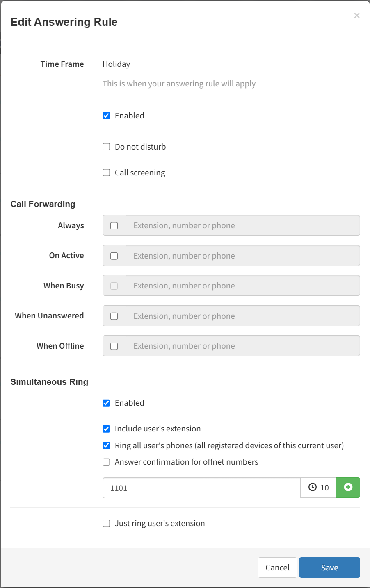Close the Edit Answering Rule dialog

point(357,16)
